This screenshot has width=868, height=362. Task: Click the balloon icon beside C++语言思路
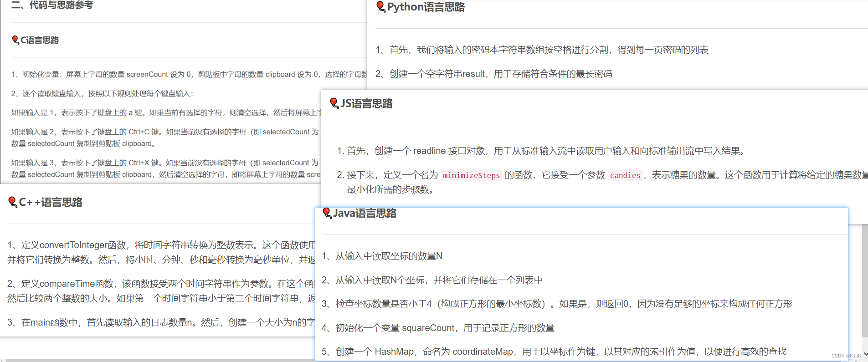click(13, 202)
